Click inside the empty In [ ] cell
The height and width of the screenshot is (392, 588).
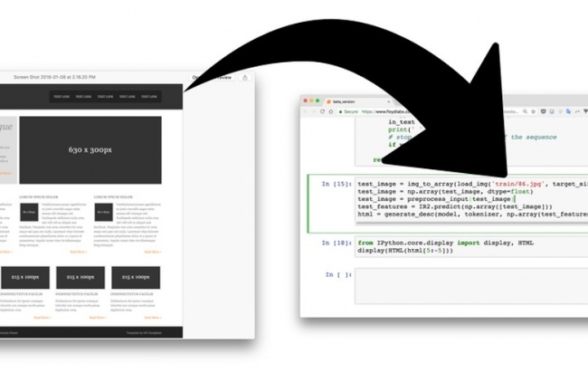click(471, 286)
